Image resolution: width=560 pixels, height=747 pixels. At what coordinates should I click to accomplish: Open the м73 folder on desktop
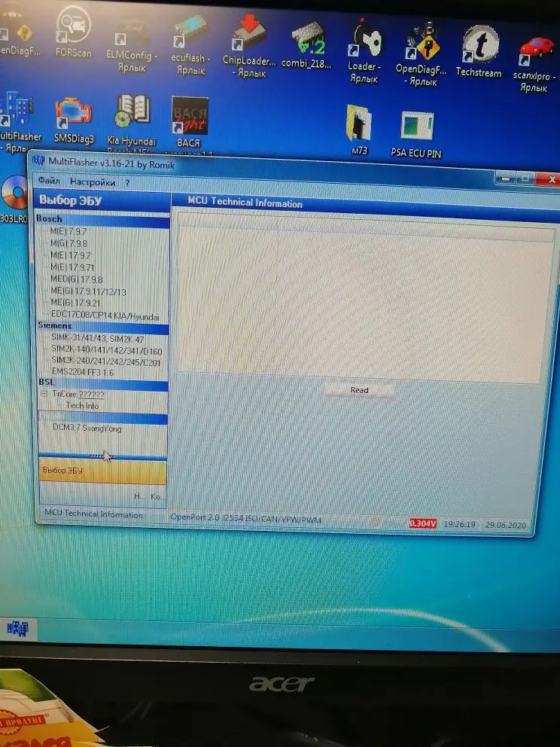360,130
